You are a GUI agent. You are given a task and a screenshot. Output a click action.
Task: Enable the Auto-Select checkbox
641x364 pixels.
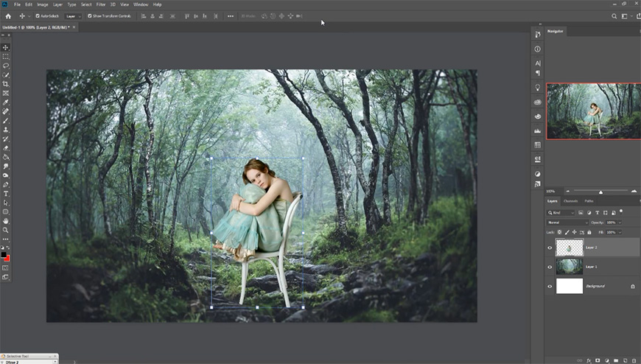(38, 16)
